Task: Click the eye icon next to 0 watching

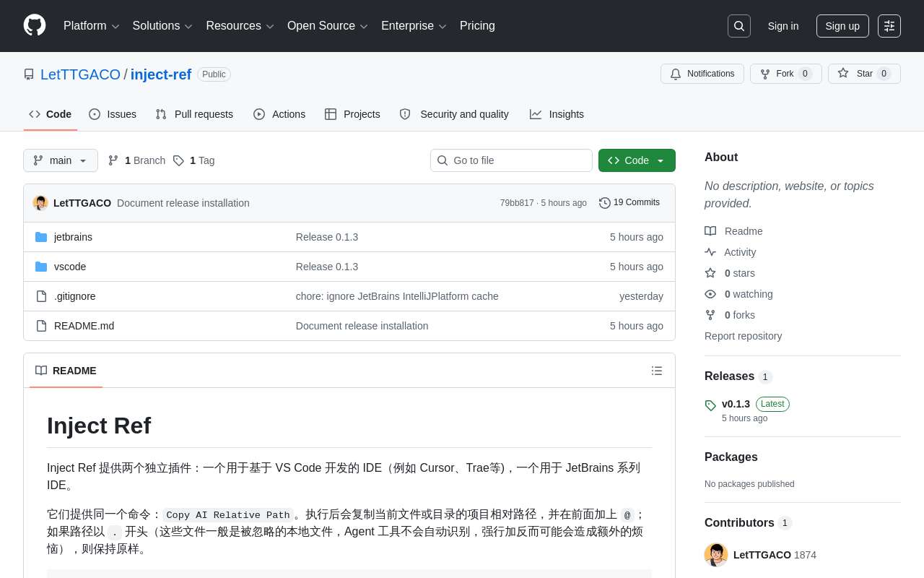Action: tap(710, 294)
